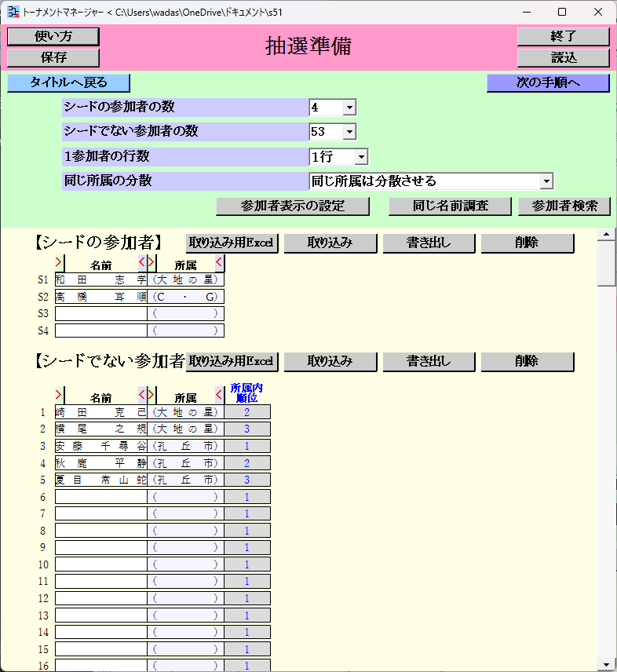
Task: Click the empty row 10 name field
Action: pyautogui.click(x=101, y=564)
